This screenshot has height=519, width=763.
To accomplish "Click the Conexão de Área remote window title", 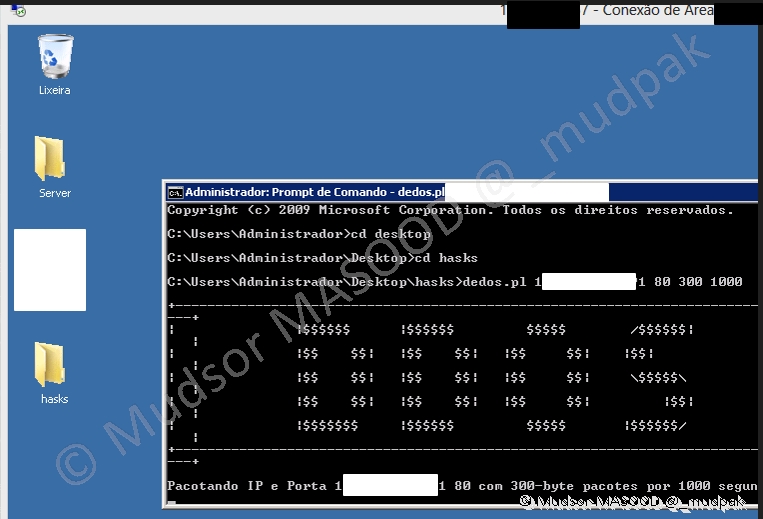I will [x=672, y=10].
